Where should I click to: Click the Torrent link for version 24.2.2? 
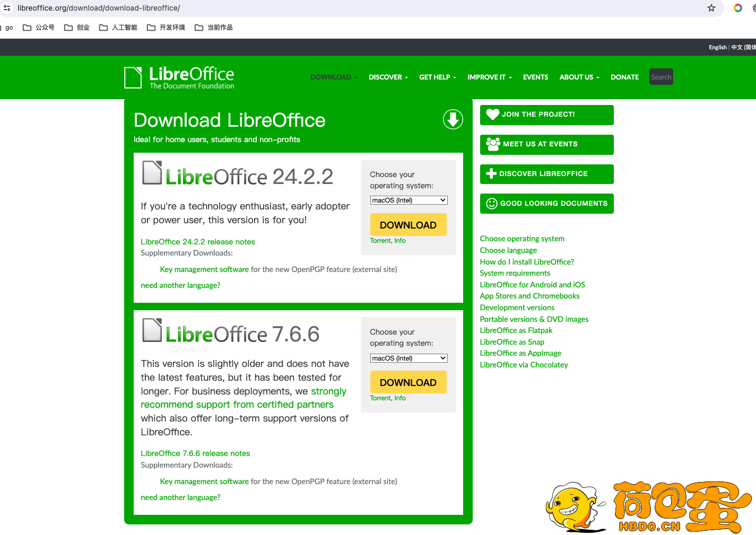(380, 241)
